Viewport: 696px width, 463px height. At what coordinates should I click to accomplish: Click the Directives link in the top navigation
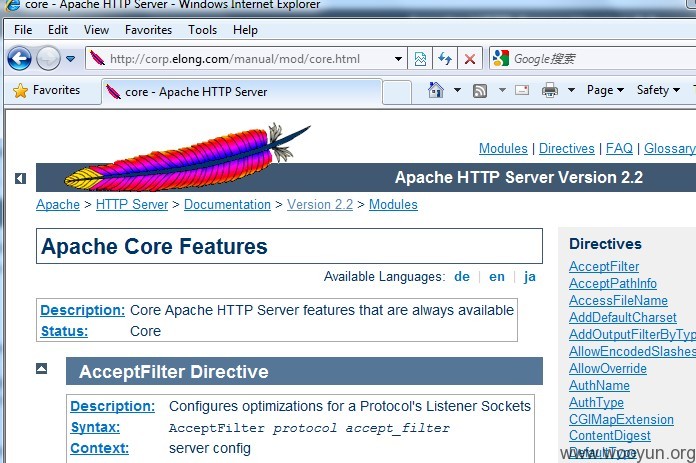click(566, 148)
